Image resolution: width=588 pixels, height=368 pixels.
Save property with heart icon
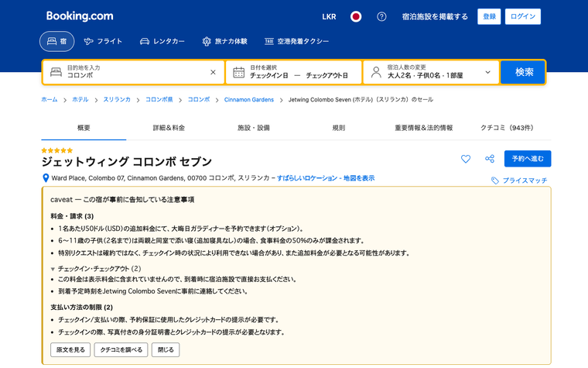[466, 159]
